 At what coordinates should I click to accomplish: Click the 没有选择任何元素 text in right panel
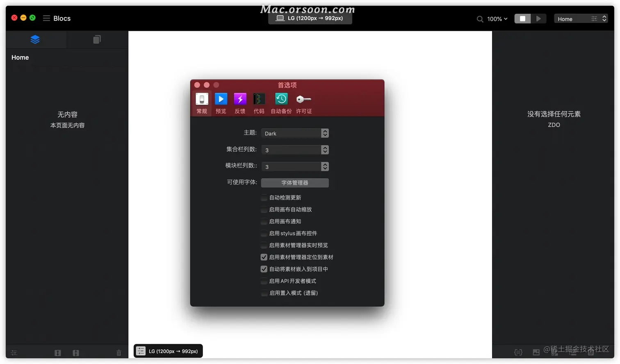pos(554,114)
